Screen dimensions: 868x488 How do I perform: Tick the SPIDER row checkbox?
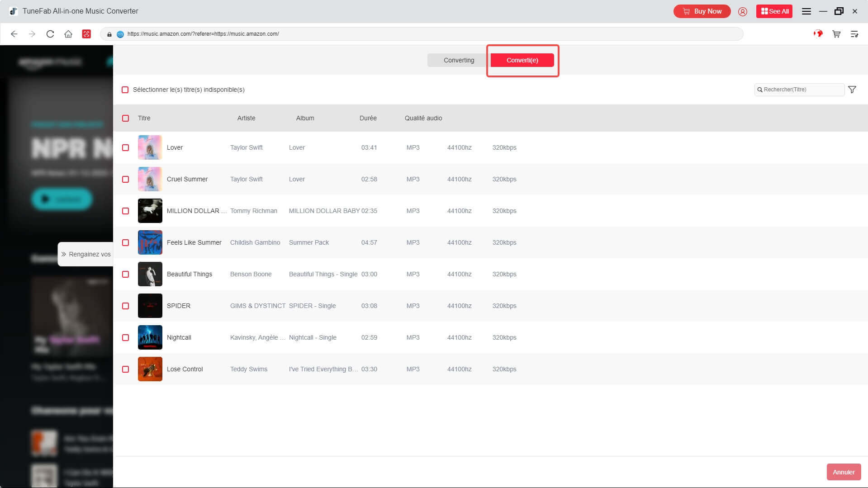pos(126,306)
